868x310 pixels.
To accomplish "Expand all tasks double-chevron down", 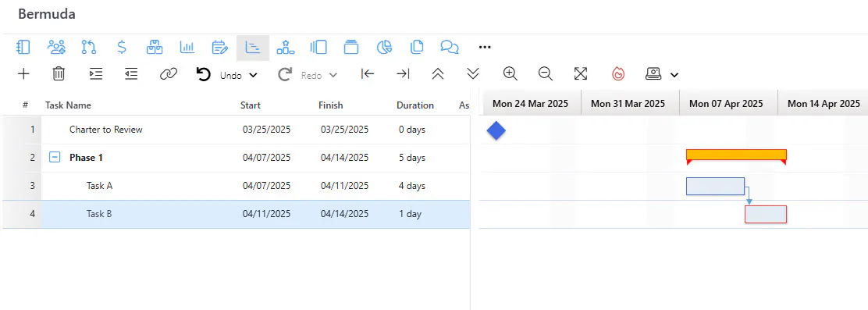I will [x=473, y=74].
